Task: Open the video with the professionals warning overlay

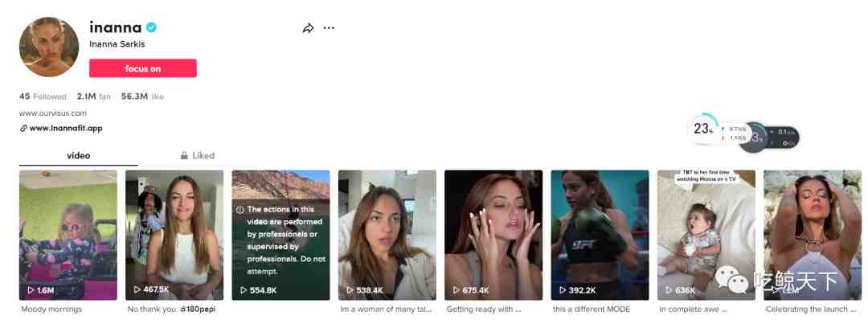Action: [x=280, y=235]
